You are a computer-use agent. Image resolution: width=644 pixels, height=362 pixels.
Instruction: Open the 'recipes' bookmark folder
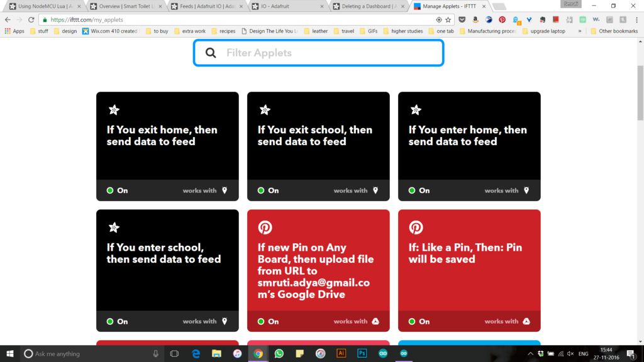pos(223,31)
